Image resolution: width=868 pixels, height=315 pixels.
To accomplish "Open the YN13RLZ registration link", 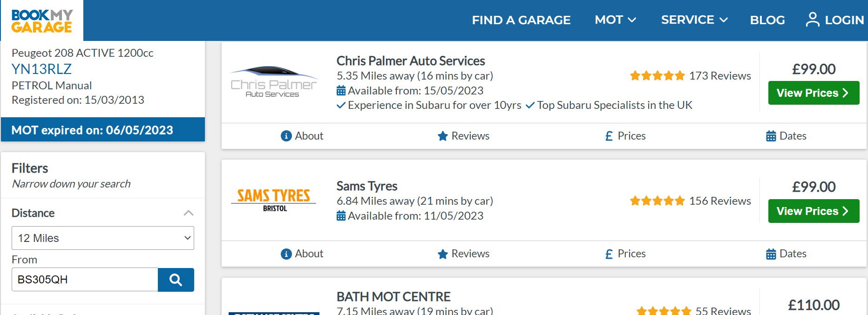I will pyautogui.click(x=41, y=69).
